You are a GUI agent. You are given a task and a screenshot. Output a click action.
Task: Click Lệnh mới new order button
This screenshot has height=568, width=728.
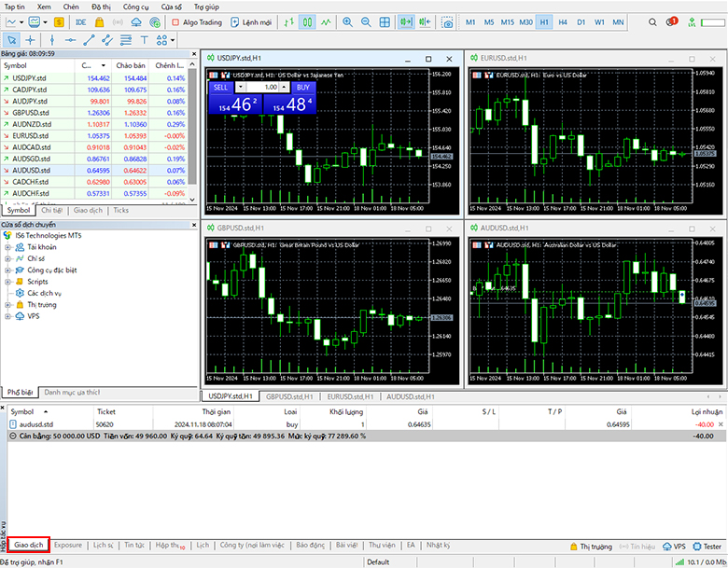click(251, 22)
